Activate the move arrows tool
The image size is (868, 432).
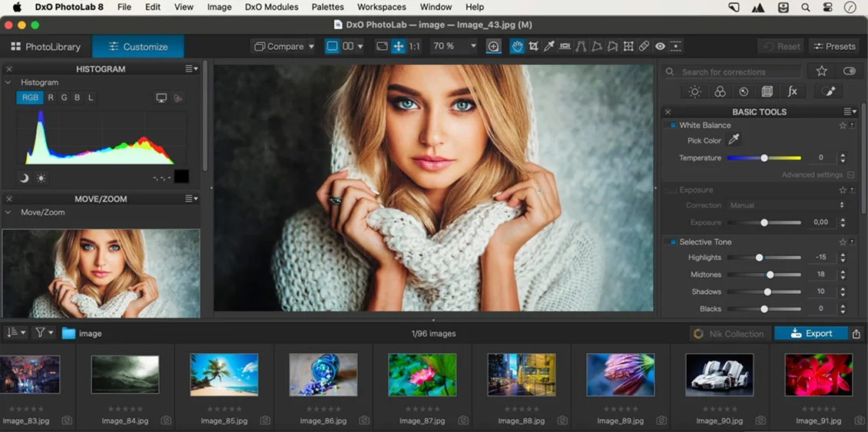[x=398, y=47]
